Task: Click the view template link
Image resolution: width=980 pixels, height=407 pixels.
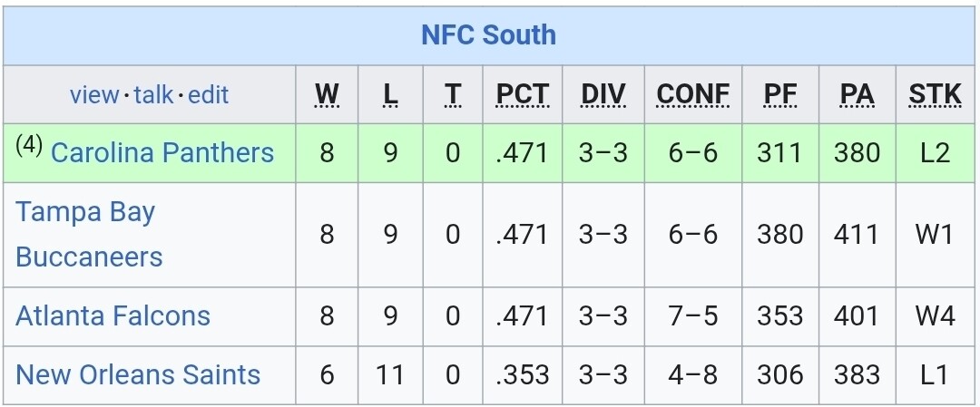Action: coord(94,95)
